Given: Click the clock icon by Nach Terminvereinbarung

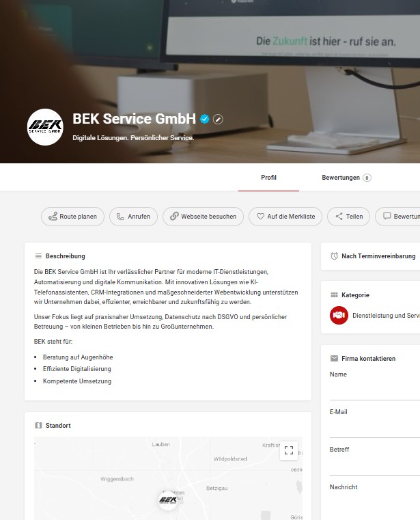Looking at the screenshot, I should pyautogui.click(x=334, y=256).
